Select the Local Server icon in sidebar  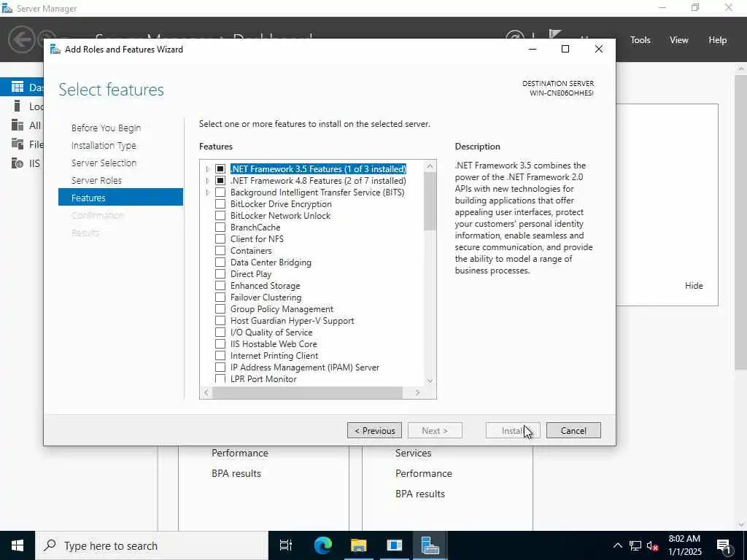(18, 106)
